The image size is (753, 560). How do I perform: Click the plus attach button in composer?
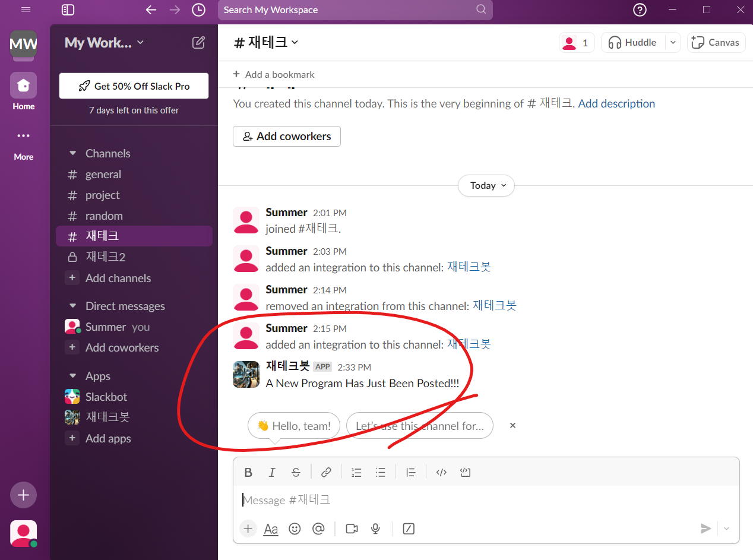[x=248, y=529]
